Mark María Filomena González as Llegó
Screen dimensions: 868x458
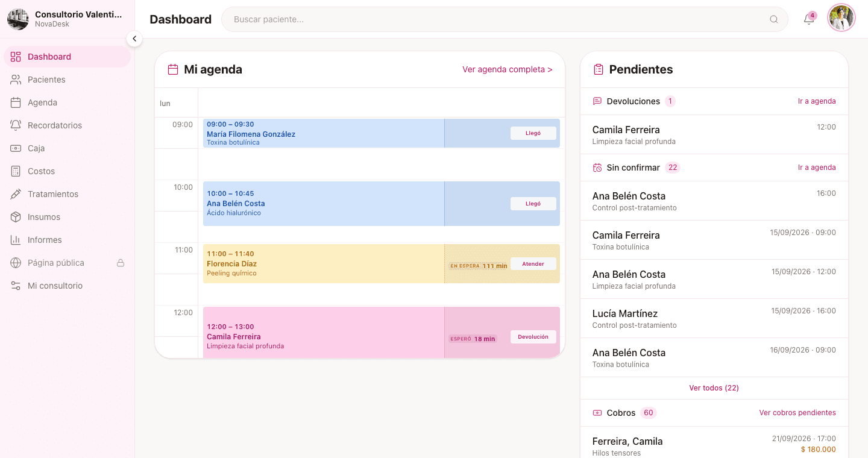coord(533,133)
